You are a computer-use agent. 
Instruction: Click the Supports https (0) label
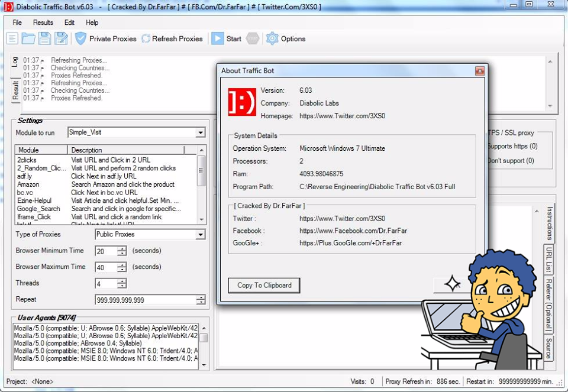click(512, 146)
